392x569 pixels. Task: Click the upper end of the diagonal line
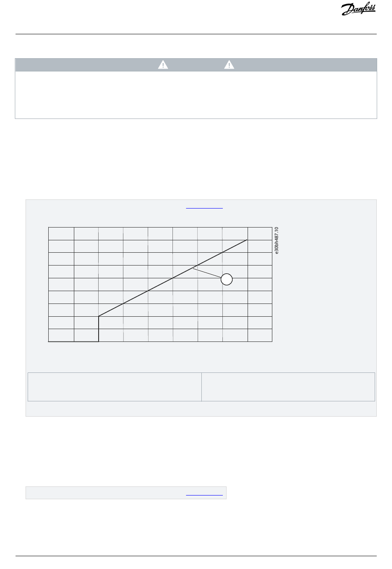click(247, 240)
